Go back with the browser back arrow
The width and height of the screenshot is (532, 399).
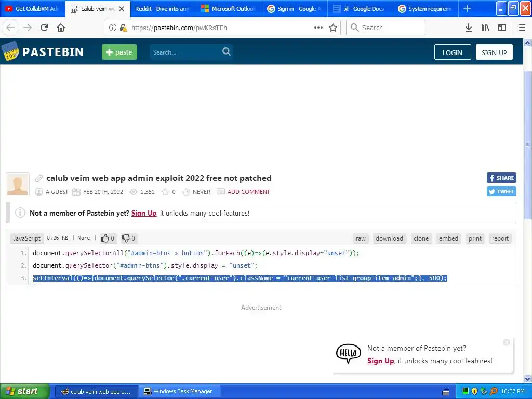point(10,28)
